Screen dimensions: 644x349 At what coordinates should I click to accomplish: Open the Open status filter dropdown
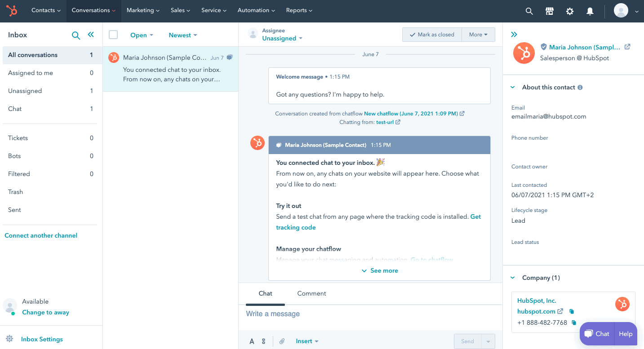[x=142, y=35]
